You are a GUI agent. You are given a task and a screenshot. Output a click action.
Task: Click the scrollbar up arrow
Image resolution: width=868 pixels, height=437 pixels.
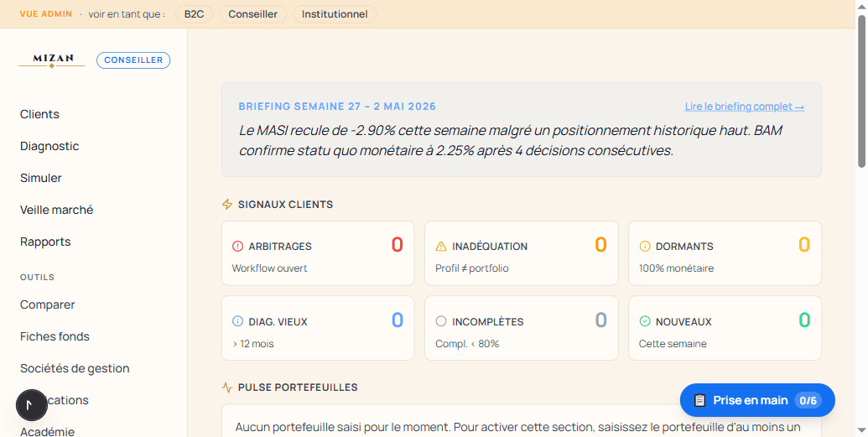tap(862, 6)
